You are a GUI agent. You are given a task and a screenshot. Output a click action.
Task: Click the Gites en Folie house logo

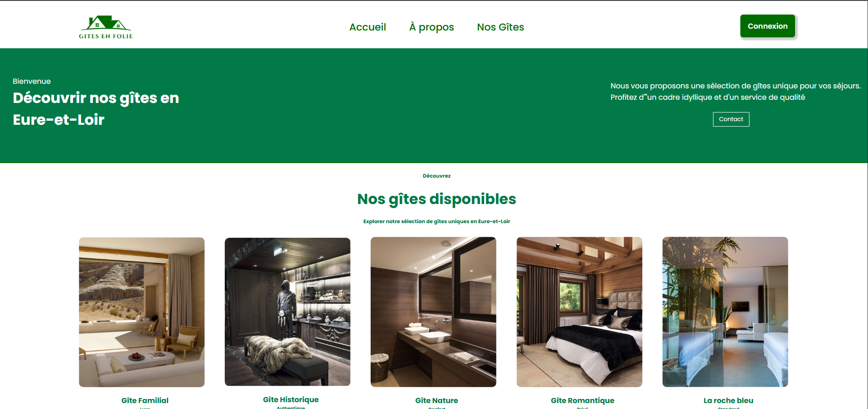pyautogui.click(x=106, y=27)
